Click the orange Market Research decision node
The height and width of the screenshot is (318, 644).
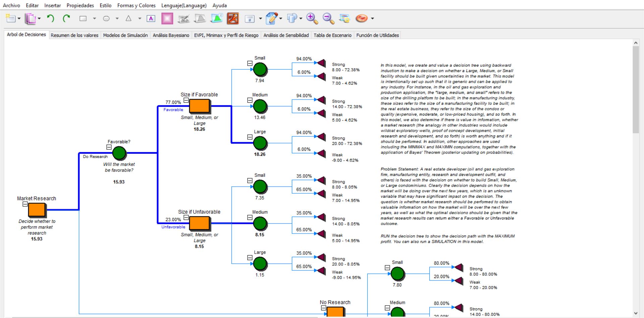tap(37, 210)
